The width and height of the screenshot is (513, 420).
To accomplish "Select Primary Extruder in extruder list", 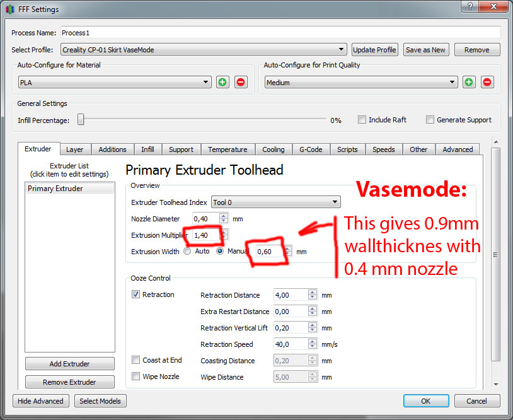I will (x=70, y=189).
